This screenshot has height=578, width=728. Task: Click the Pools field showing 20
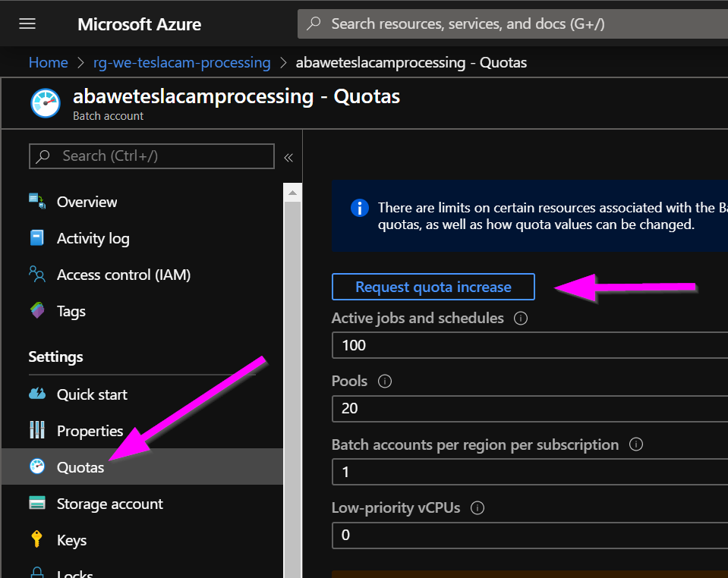tap(530, 408)
